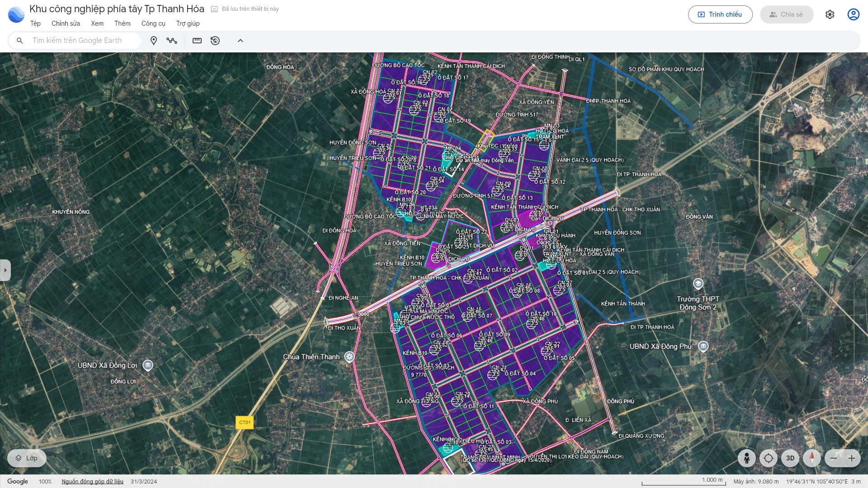Click the ĐƯỜNG TỈNH 517 label near Đông Yên

point(517,115)
